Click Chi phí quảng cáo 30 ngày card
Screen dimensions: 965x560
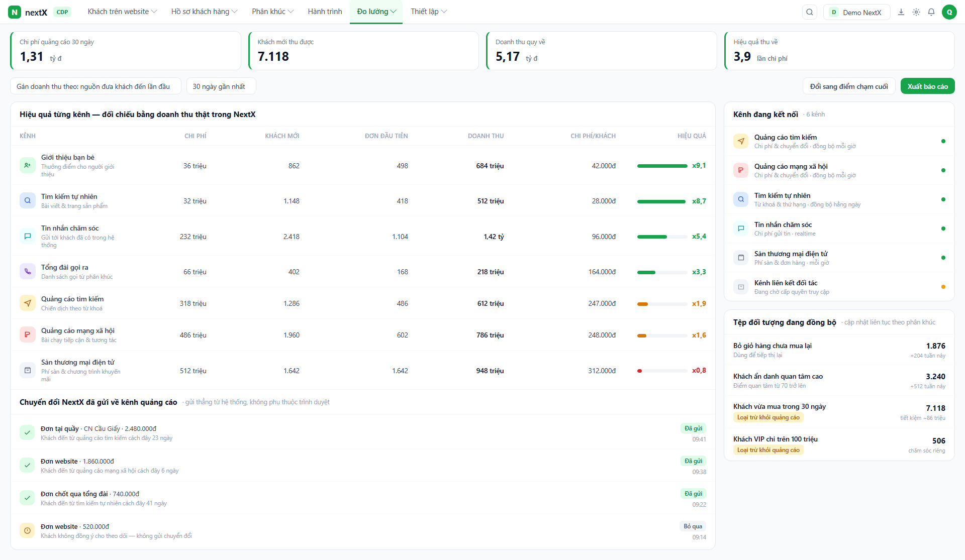click(x=126, y=51)
